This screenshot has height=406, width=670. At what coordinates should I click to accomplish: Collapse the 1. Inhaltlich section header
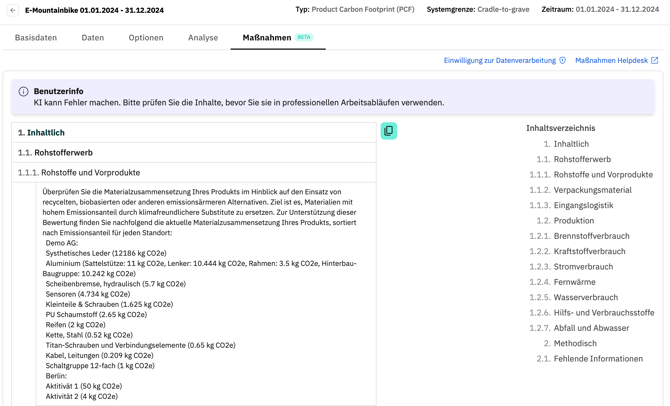pyautogui.click(x=194, y=133)
